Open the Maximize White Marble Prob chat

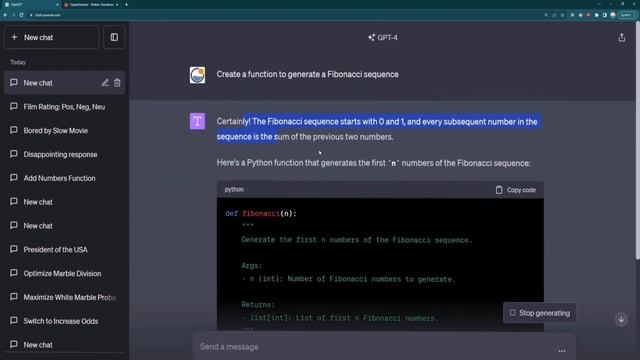(64, 297)
